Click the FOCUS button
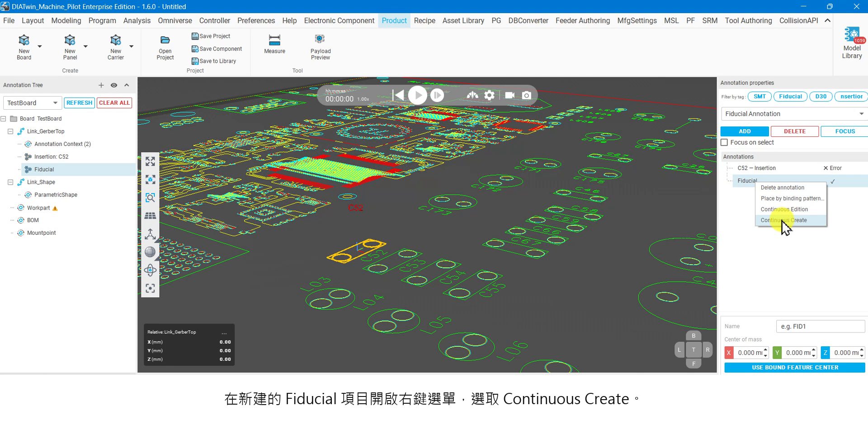 pos(845,131)
